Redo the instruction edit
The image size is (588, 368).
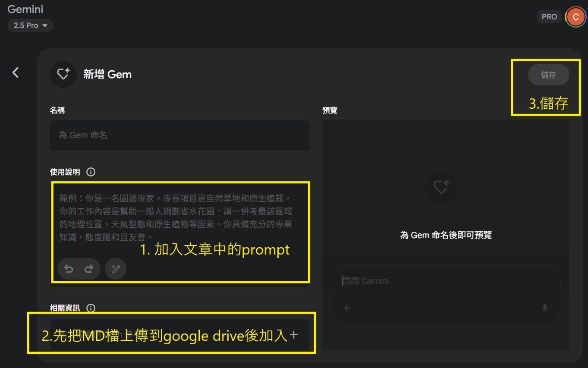point(89,269)
